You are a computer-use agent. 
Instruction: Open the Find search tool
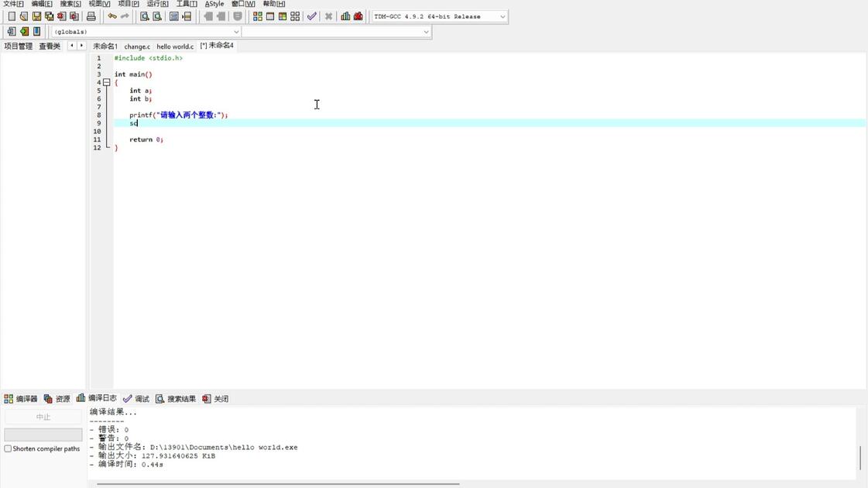click(145, 16)
